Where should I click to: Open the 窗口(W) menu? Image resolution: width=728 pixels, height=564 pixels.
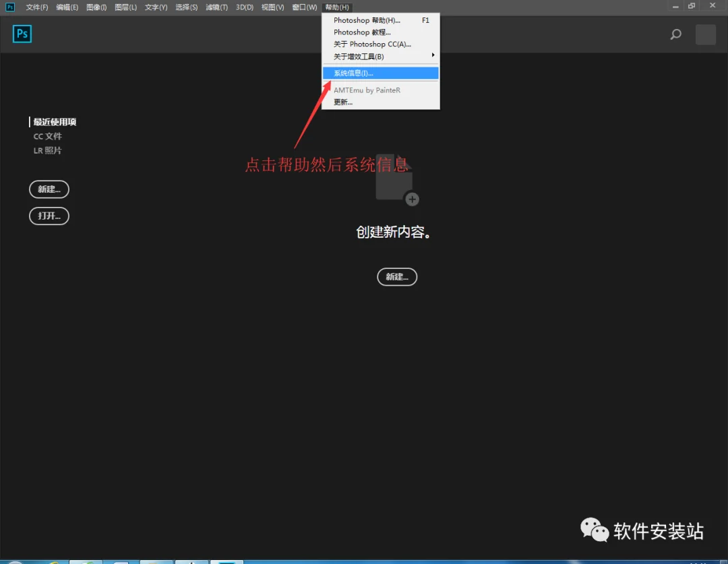coord(304,7)
